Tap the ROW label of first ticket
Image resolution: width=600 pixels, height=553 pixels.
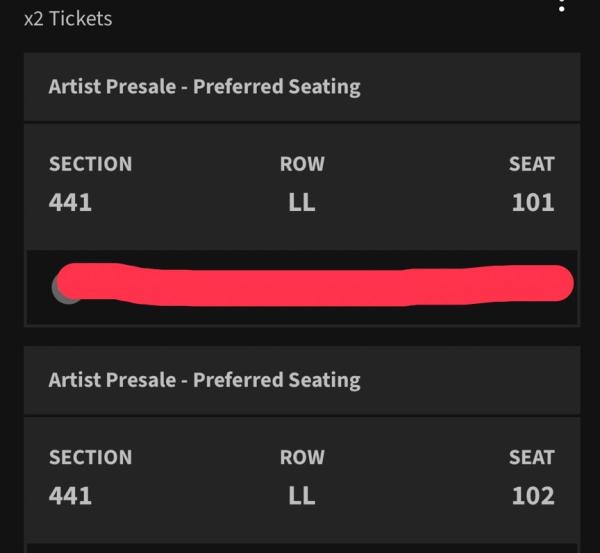tap(302, 164)
